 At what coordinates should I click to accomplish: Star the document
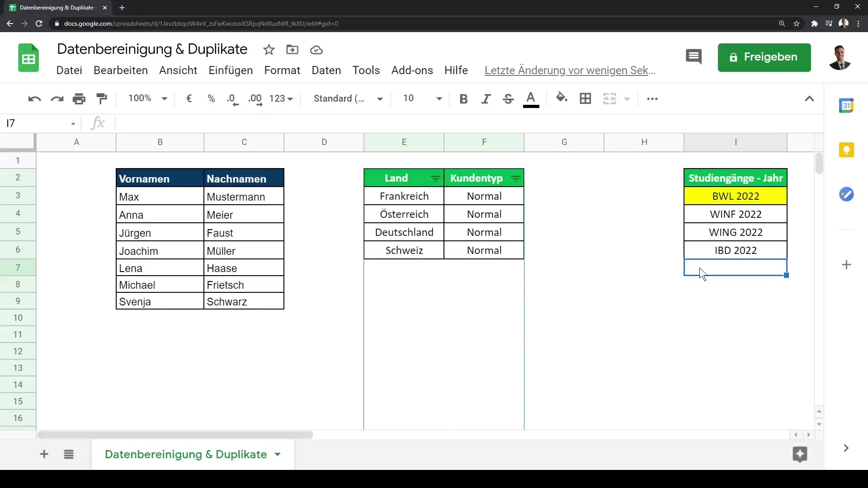[269, 50]
